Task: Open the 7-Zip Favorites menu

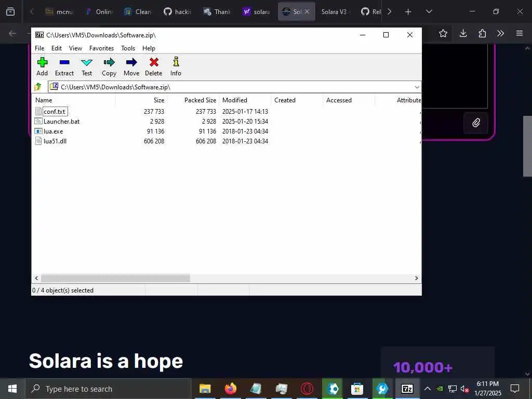Action: click(x=101, y=48)
